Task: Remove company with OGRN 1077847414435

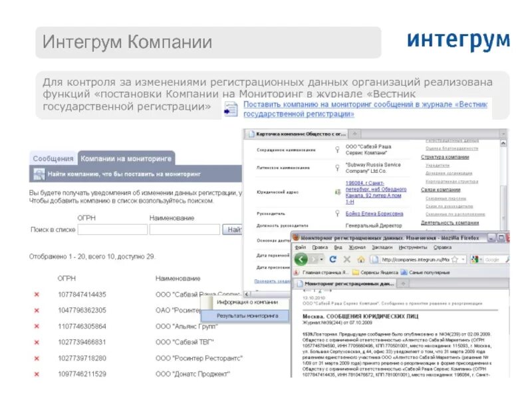Action: (x=37, y=295)
